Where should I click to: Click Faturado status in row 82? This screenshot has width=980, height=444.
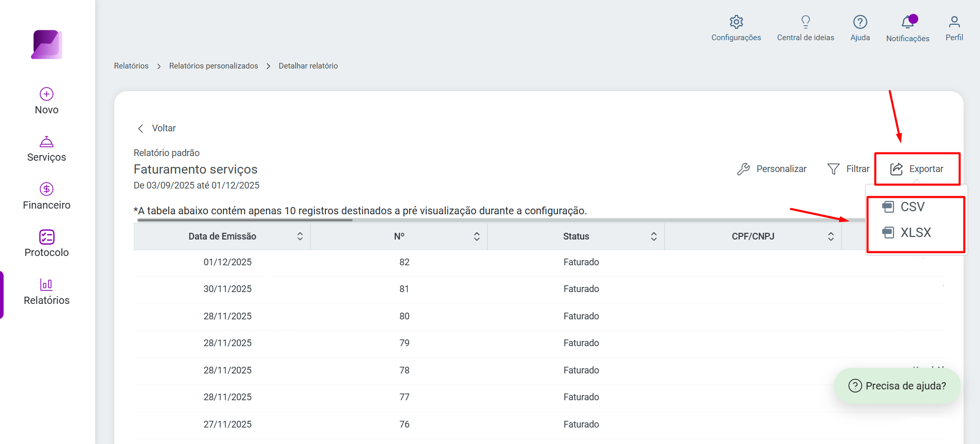(581, 262)
